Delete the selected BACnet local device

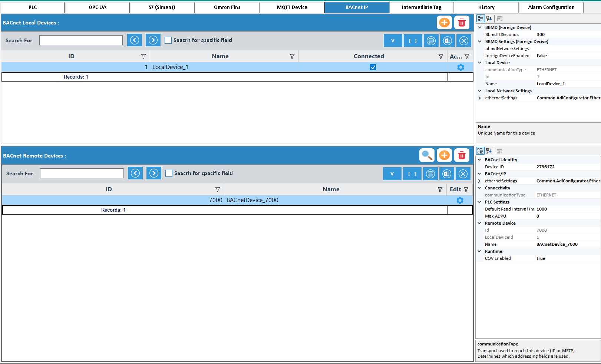click(x=462, y=23)
